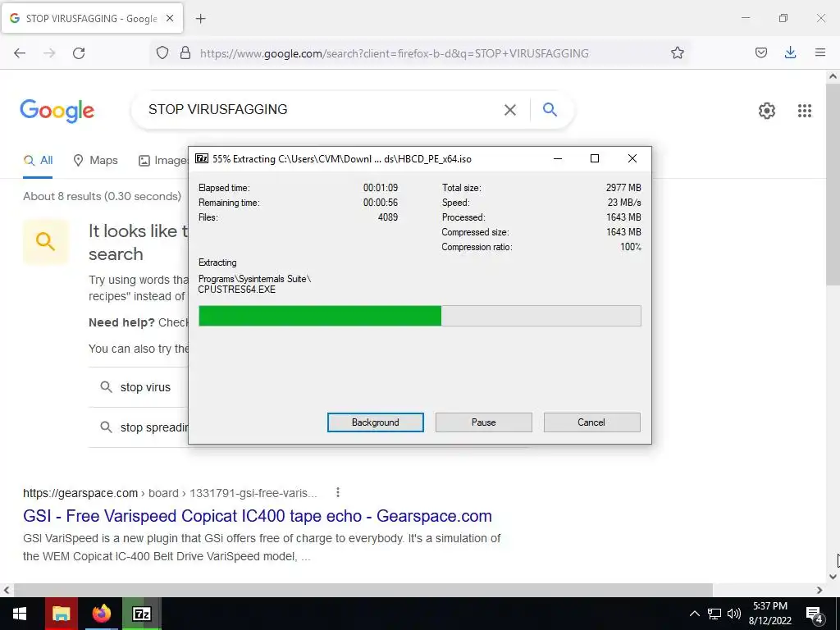Focus the Firefox address bar URL
The image size is (840, 630).
395,53
